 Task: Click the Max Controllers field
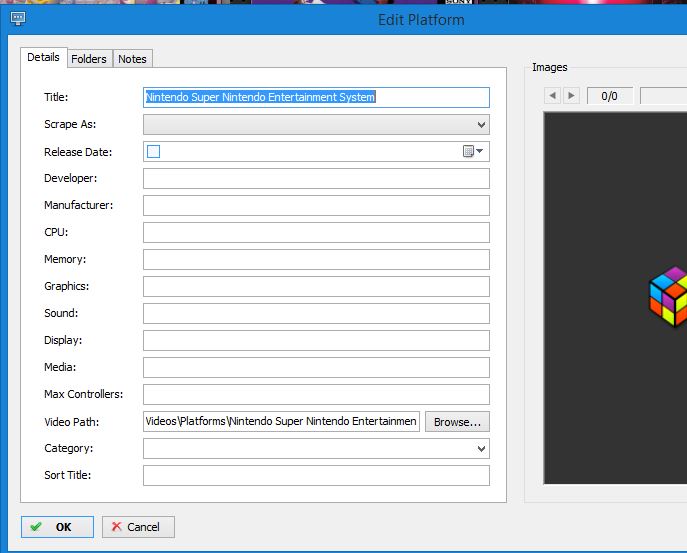(x=316, y=394)
